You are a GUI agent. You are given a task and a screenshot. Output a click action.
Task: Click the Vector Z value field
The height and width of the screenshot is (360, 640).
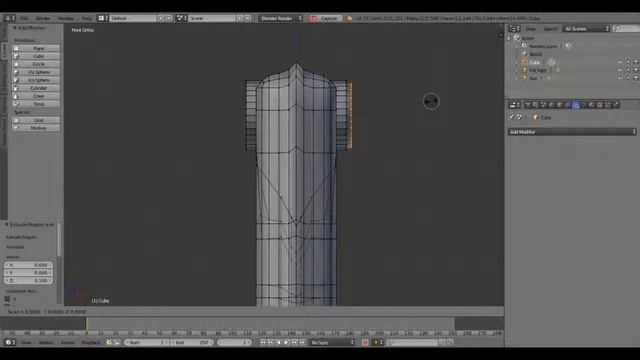29,280
